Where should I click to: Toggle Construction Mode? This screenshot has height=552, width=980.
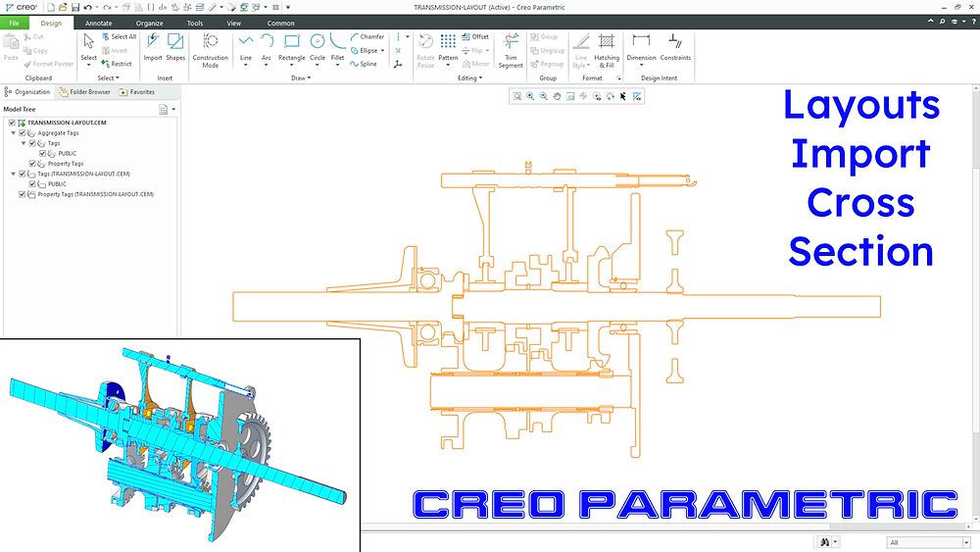pos(211,50)
